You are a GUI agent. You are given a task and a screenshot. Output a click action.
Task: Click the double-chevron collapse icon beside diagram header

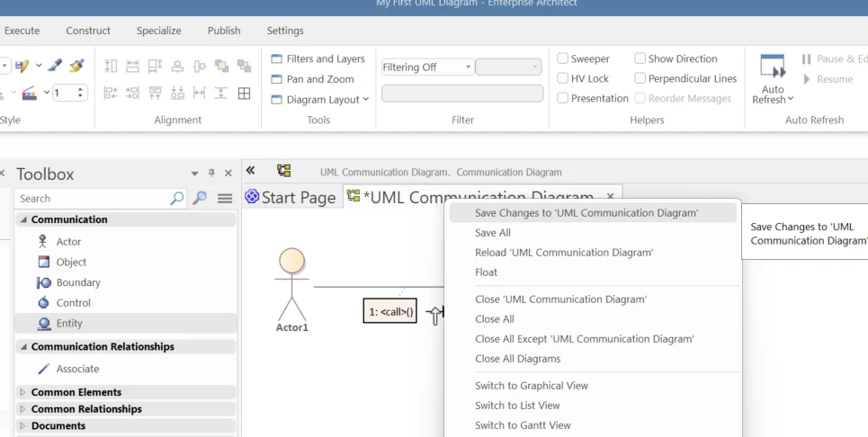point(250,170)
